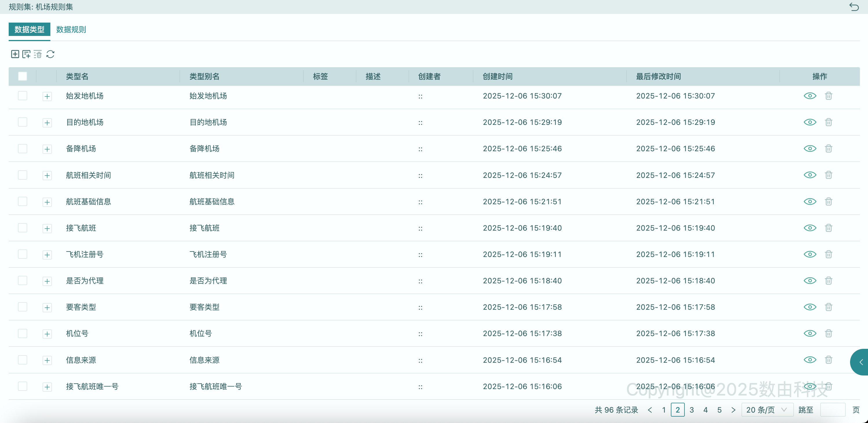Viewport: 868px width, 423px height.
Task: Delete the 飞机注册号 row
Action: pos(829,254)
